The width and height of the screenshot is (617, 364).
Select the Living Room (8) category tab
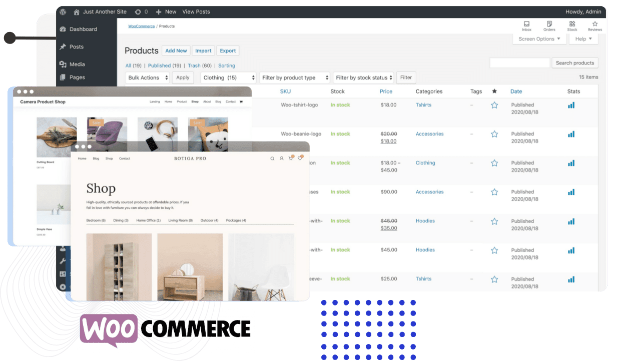click(x=181, y=220)
